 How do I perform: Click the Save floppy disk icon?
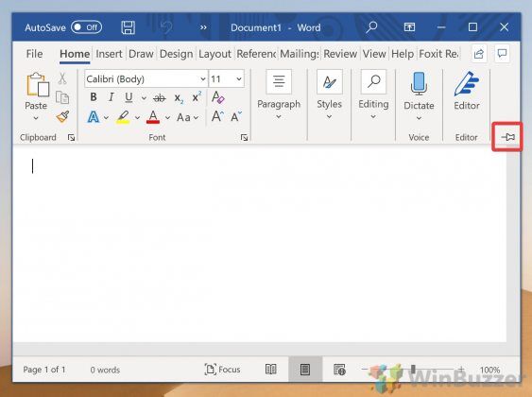point(128,27)
